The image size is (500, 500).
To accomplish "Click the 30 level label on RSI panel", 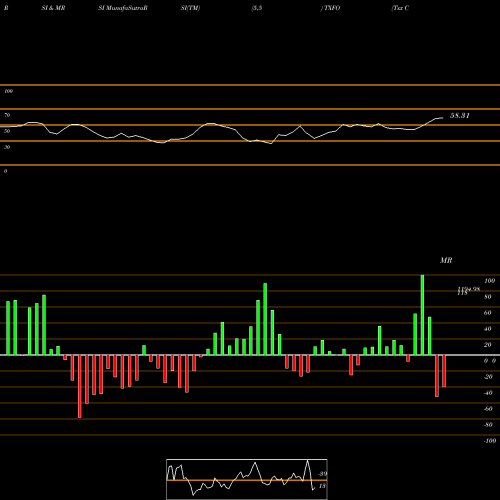I will pyautogui.click(x=7, y=147).
